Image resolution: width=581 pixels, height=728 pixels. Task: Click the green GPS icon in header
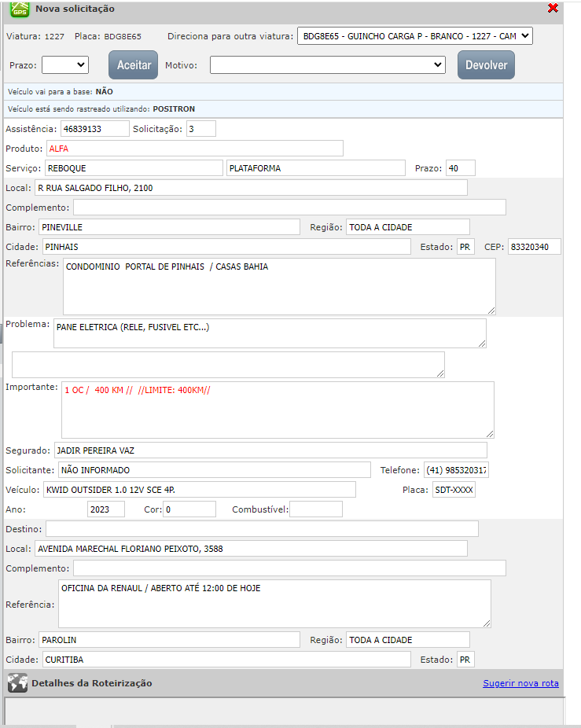pos(19,8)
